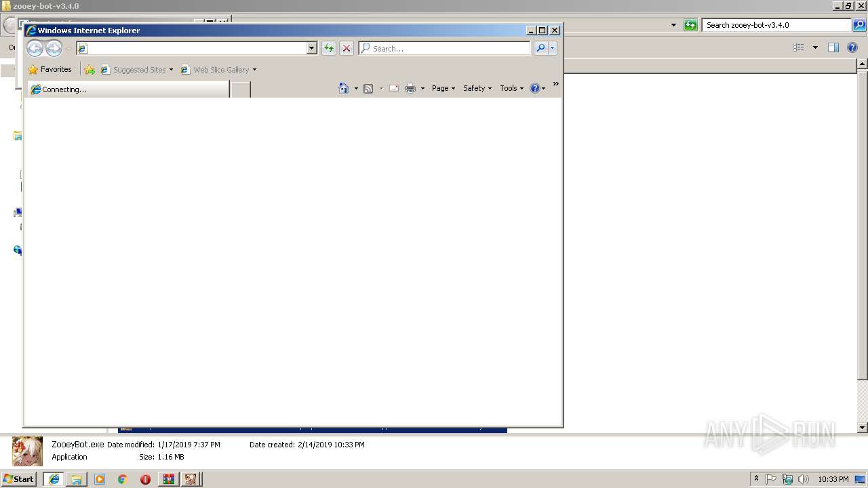Expand the Print options dropdown
The image size is (868, 488).
click(422, 88)
